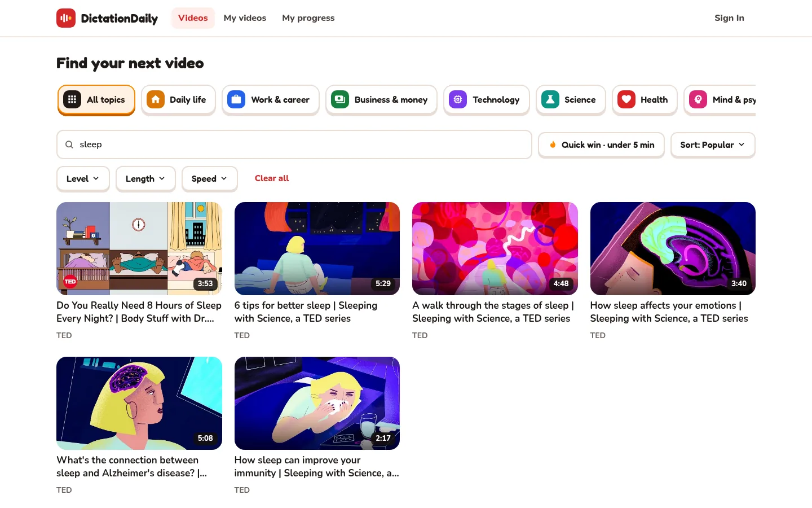The width and height of the screenshot is (812, 508).
Task: Click the Mind & psychology head icon
Action: point(698,99)
